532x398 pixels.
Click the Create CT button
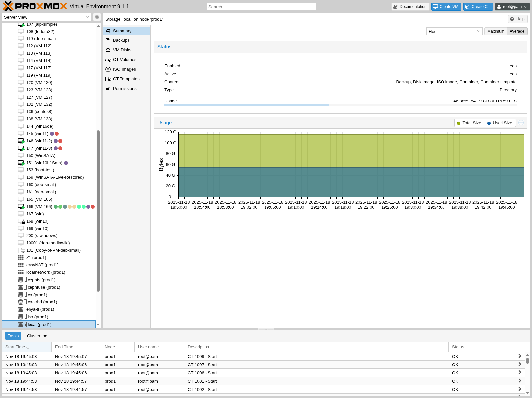point(478,7)
